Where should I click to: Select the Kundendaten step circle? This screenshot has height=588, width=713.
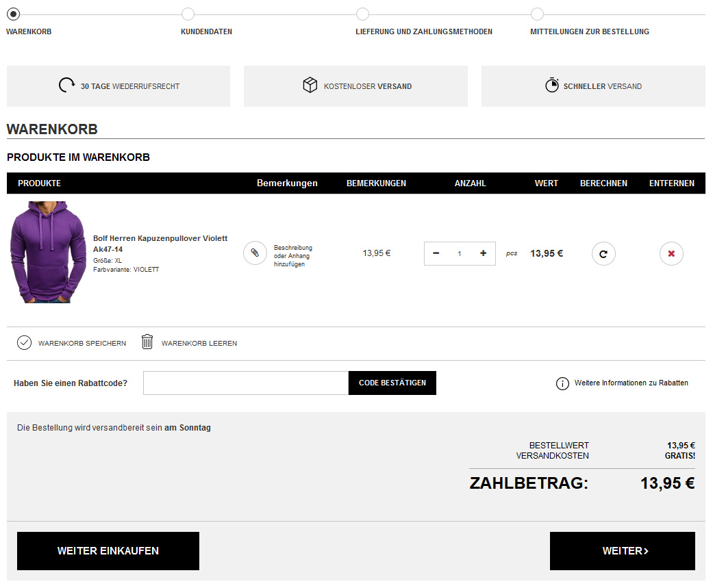point(188,14)
